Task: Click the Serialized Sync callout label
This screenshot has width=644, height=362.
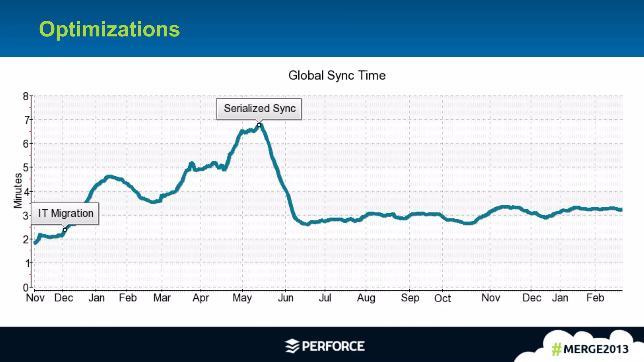Action: tap(259, 108)
